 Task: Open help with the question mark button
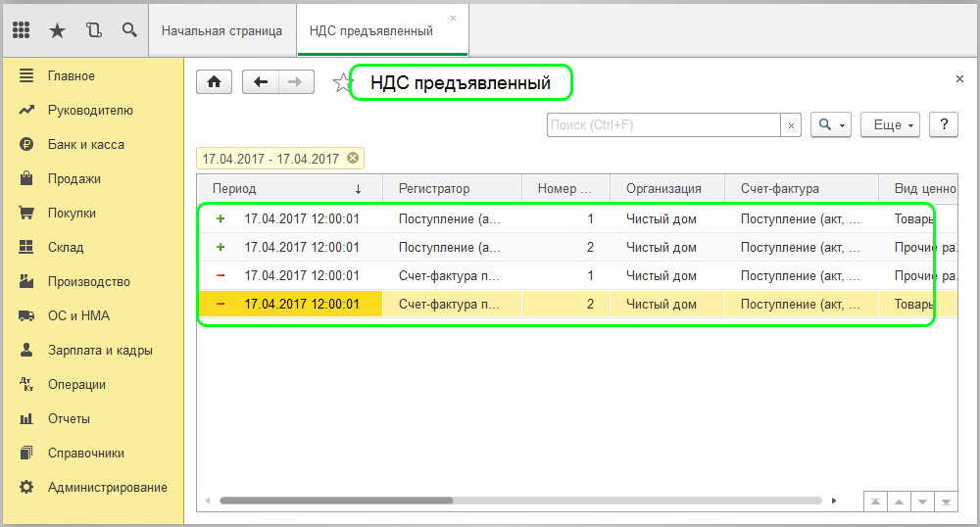pyautogui.click(x=943, y=124)
